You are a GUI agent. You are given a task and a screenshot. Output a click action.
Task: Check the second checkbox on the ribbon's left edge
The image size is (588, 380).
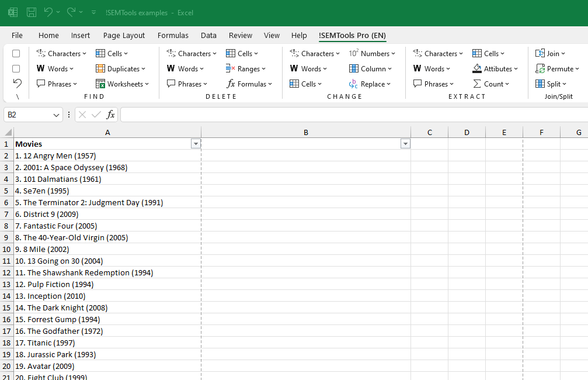[x=16, y=68]
